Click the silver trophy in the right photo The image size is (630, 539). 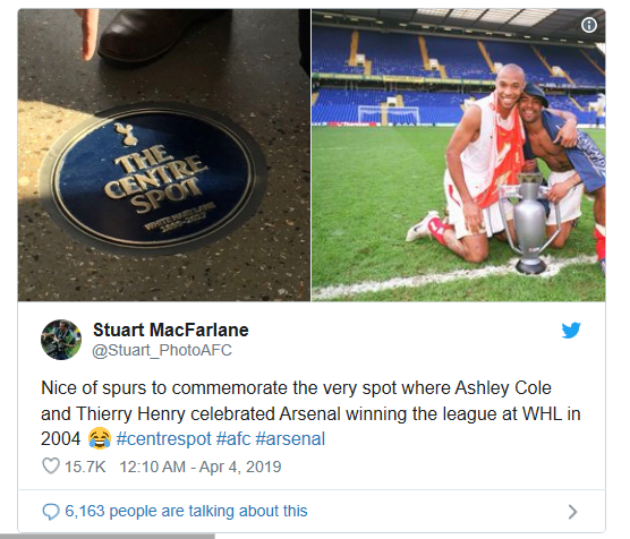coord(529,225)
